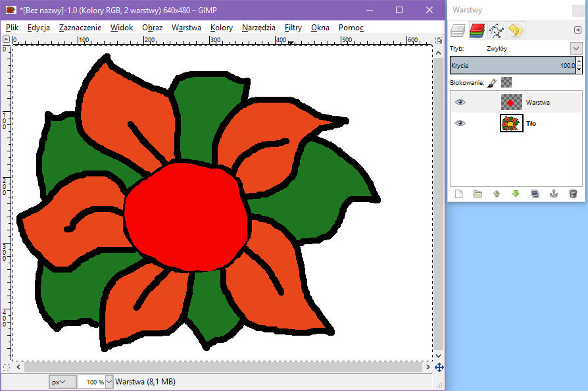Screen dimensions: 588x391
Task: Raise the selected layer one step
Action: tap(497, 194)
